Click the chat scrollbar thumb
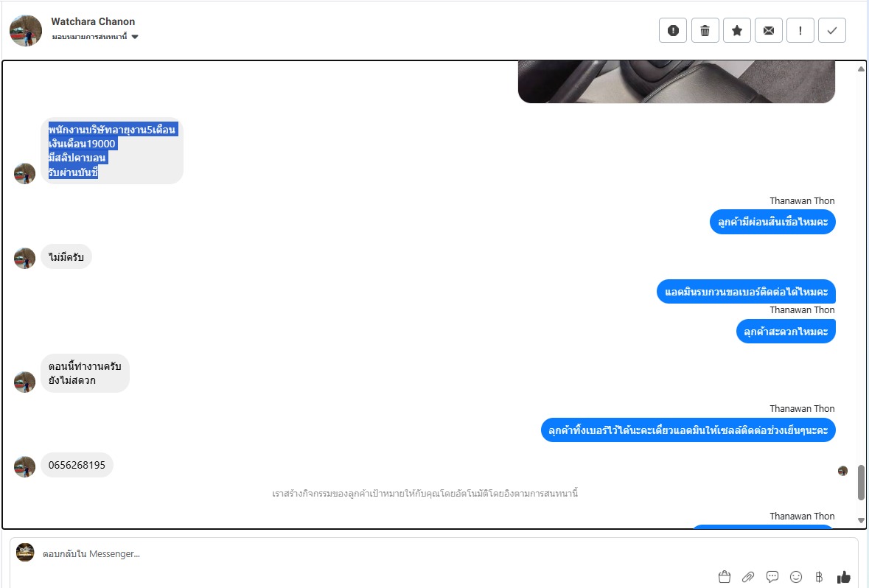This screenshot has width=869, height=588. tap(861, 482)
